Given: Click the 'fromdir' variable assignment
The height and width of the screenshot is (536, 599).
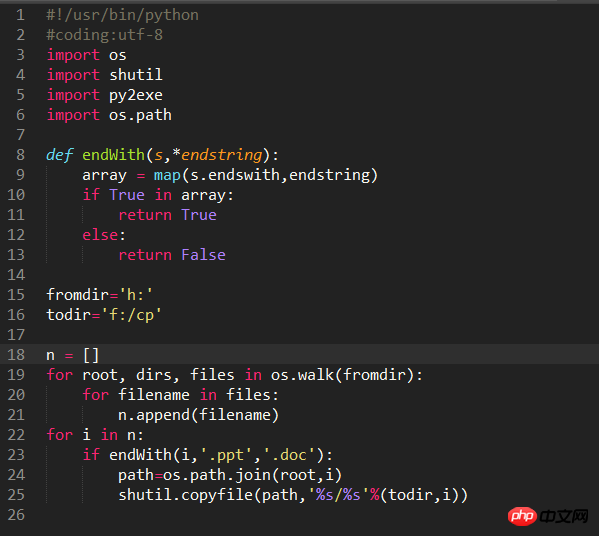Looking at the screenshot, I should coord(78,295).
